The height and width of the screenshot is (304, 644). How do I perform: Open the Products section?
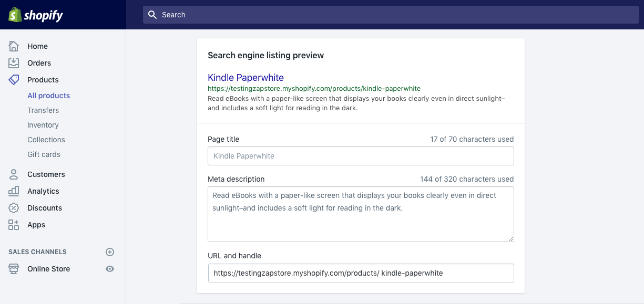pyautogui.click(x=43, y=80)
